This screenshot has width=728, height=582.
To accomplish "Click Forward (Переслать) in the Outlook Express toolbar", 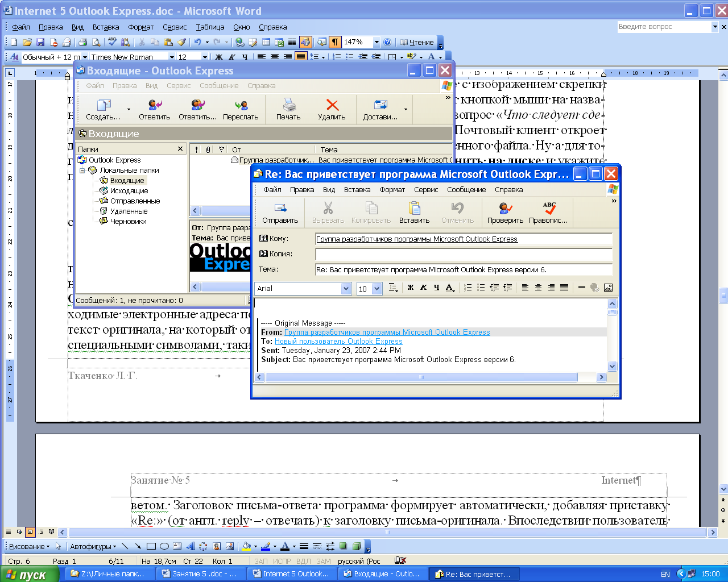I will click(x=241, y=109).
